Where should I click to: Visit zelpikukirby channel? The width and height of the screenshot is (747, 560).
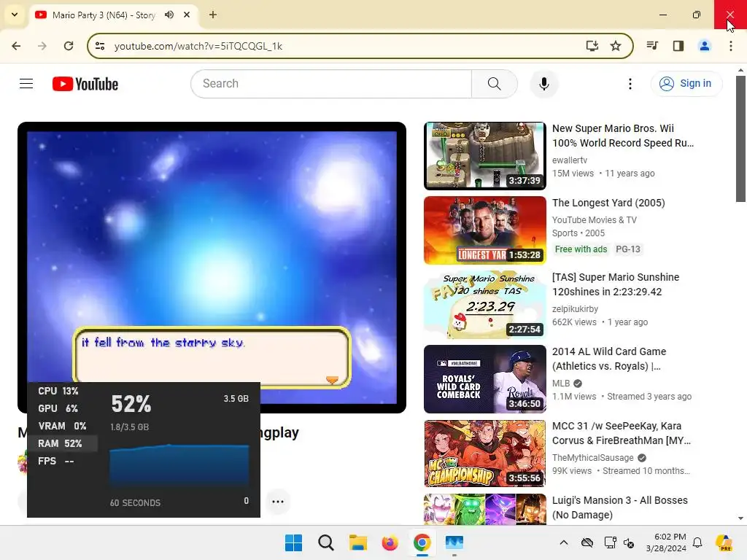(x=575, y=308)
